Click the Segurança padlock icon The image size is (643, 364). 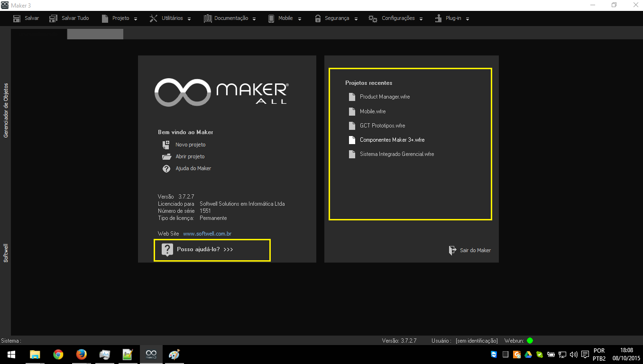[318, 18]
